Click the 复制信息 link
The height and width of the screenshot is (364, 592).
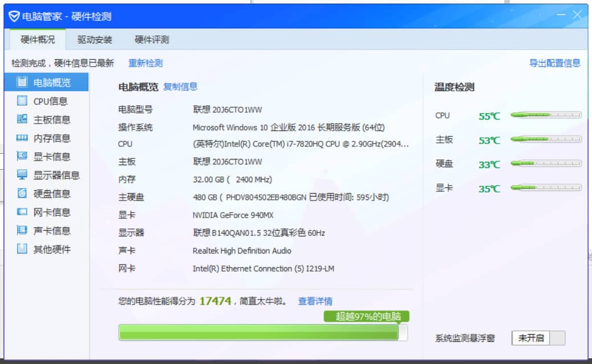180,87
